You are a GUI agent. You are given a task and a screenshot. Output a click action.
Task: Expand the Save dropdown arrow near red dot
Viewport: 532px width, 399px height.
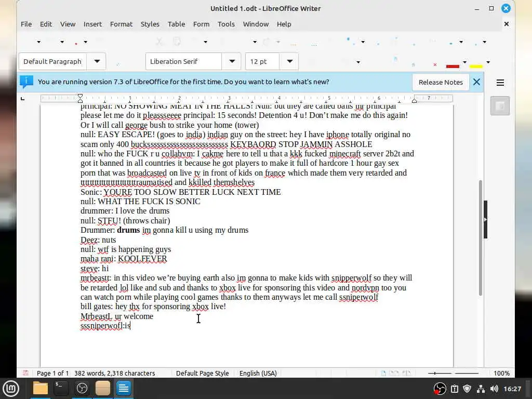click(86, 42)
